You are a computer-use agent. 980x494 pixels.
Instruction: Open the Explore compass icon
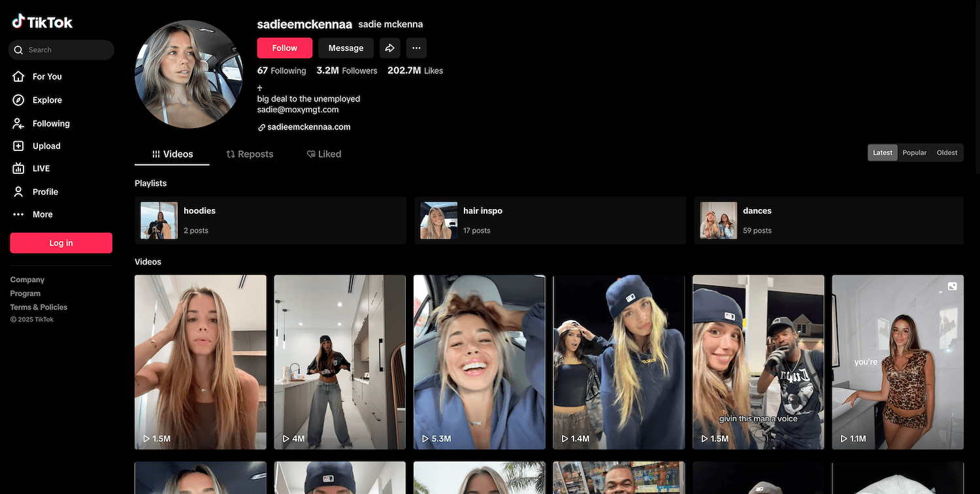19,100
